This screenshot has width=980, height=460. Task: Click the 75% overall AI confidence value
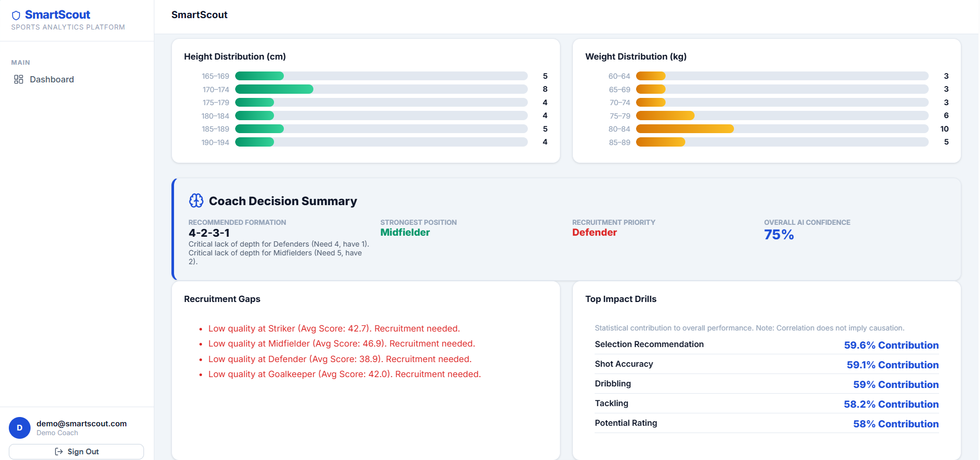pos(779,235)
